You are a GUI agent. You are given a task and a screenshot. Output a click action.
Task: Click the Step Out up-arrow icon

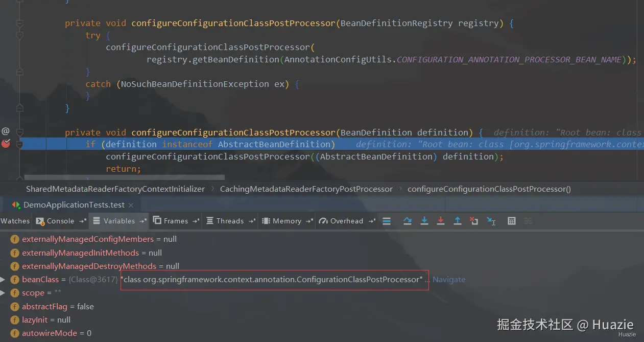458,221
